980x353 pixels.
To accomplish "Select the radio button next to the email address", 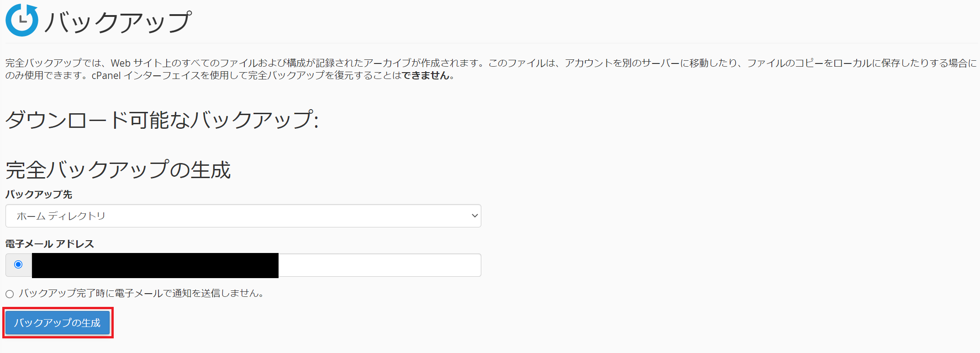I will coord(18,265).
